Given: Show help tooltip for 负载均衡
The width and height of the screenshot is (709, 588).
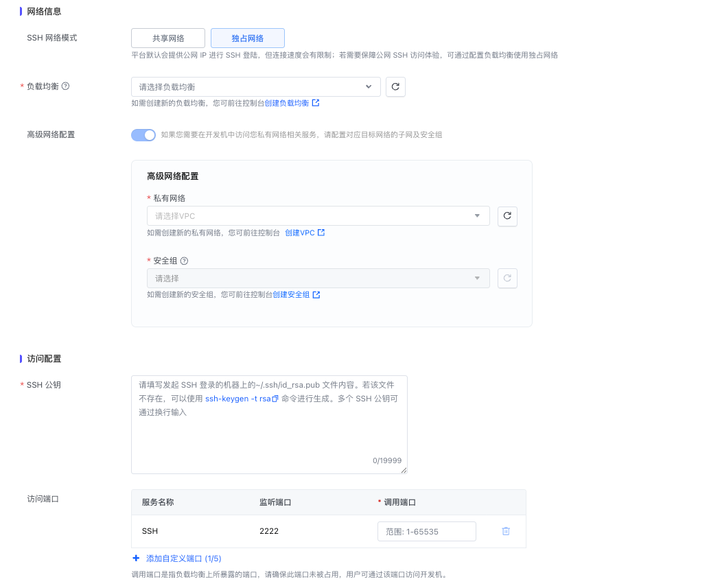Looking at the screenshot, I should 66,86.
